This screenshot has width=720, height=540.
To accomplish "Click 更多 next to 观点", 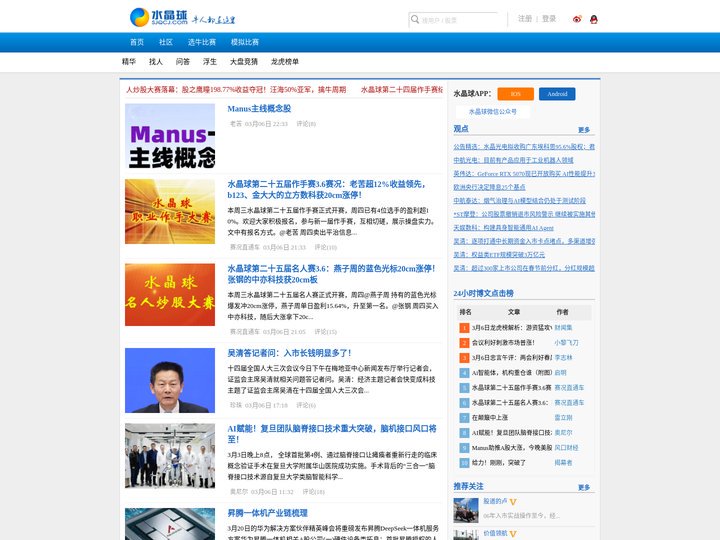I will [x=584, y=130].
